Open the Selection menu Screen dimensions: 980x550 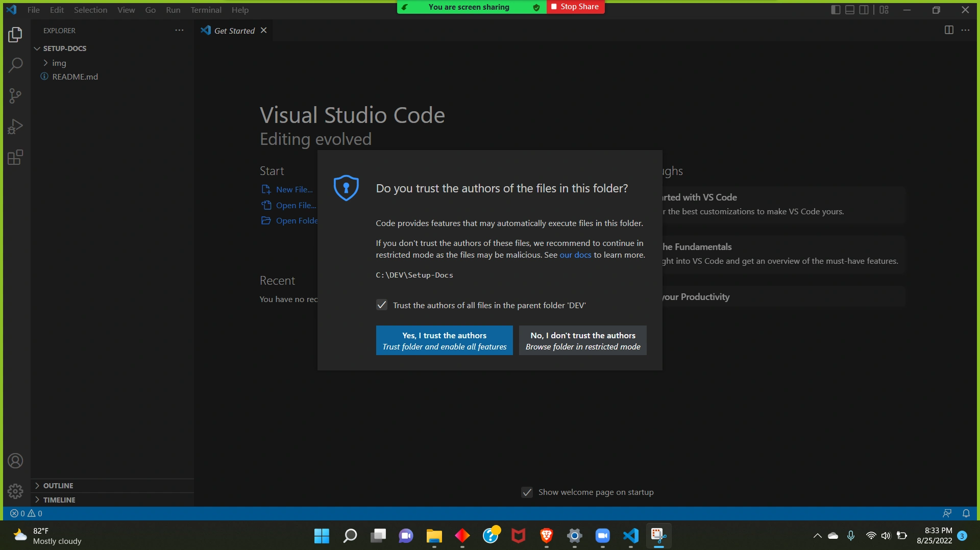90,10
